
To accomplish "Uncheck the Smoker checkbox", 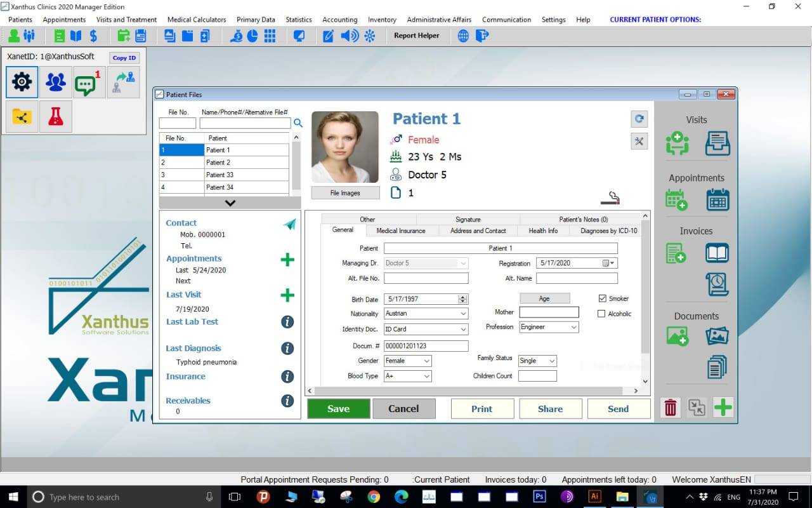I will coord(602,298).
